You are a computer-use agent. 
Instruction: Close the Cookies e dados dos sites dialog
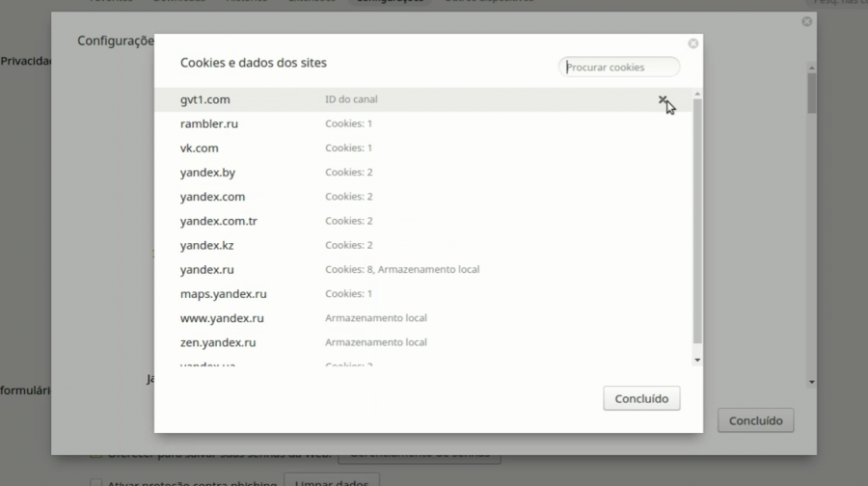tap(692, 43)
